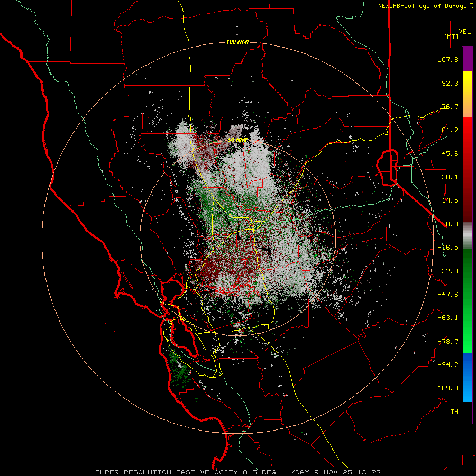
Task: Select the 92.3 legend value
Action: [x=450, y=83]
